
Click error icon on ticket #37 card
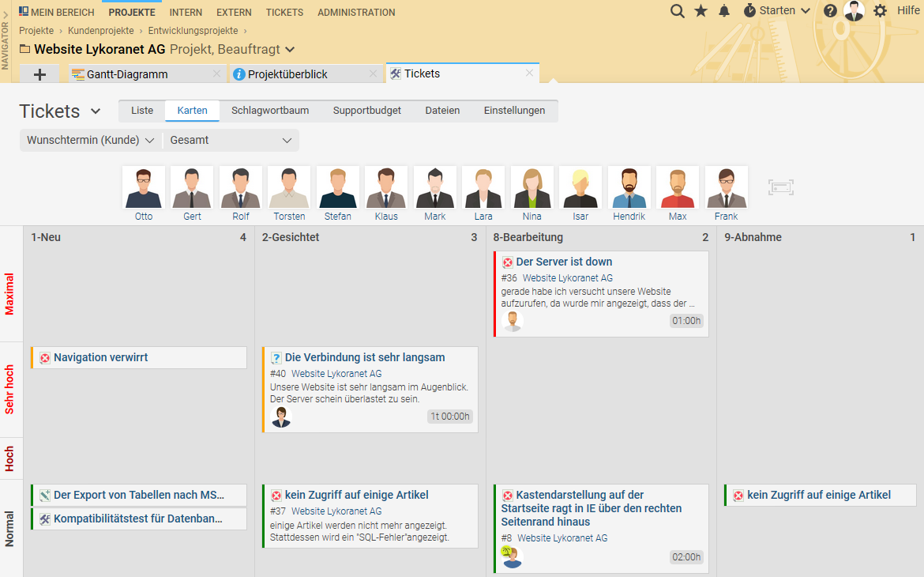point(276,496)
